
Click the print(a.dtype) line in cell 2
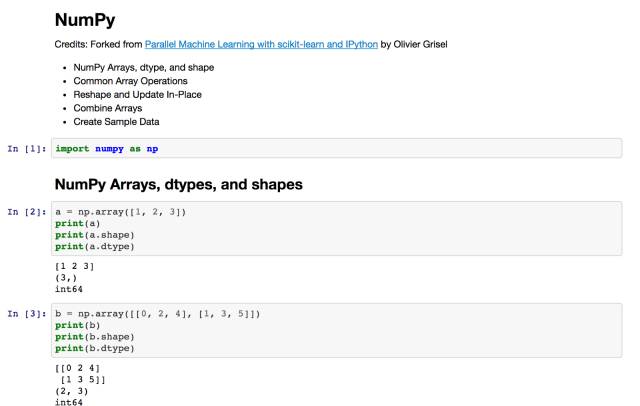pos(94,246)
